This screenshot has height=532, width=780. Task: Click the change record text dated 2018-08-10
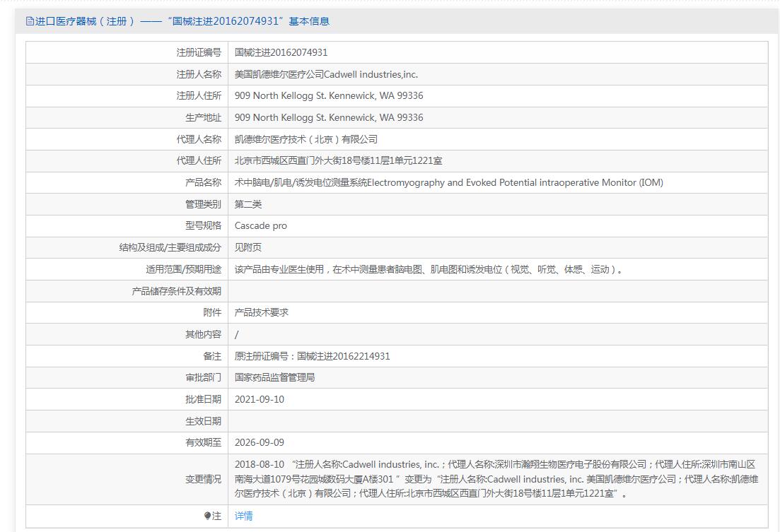point(496,479)
